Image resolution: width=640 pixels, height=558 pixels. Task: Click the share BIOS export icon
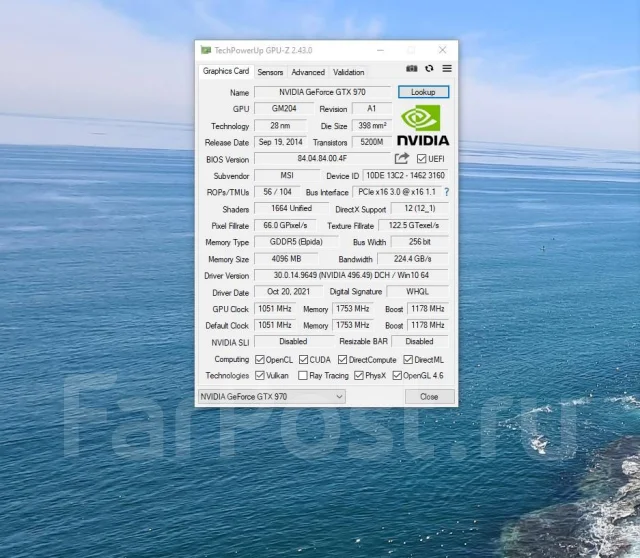402,158
